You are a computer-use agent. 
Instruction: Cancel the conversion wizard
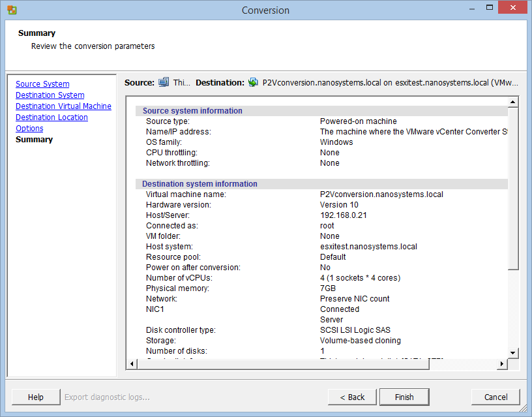[495, 397]
